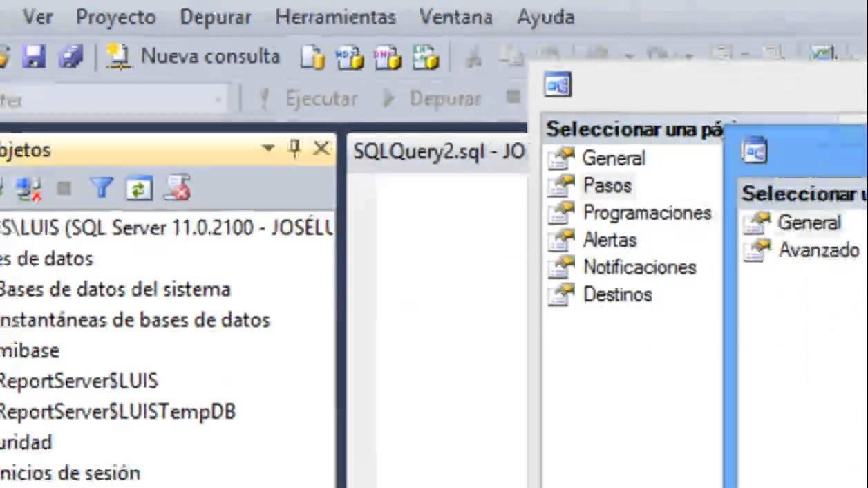Close the Object Explorer panel
The image size is (868, 488).
pos(321,149)
